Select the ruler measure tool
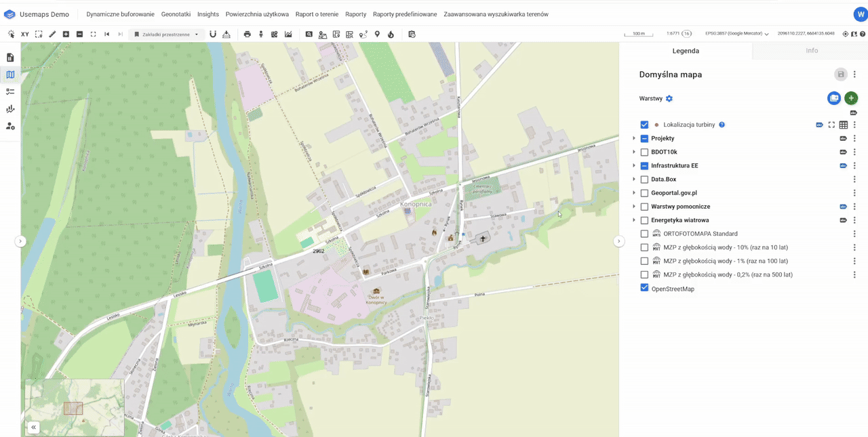 pos(52,34)
